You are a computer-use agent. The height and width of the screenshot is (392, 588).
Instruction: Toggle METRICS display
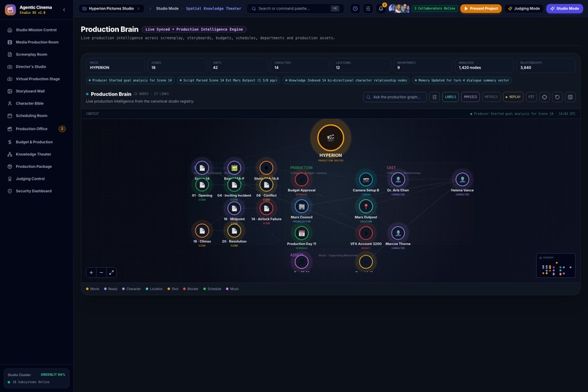(x=491, y=97)
